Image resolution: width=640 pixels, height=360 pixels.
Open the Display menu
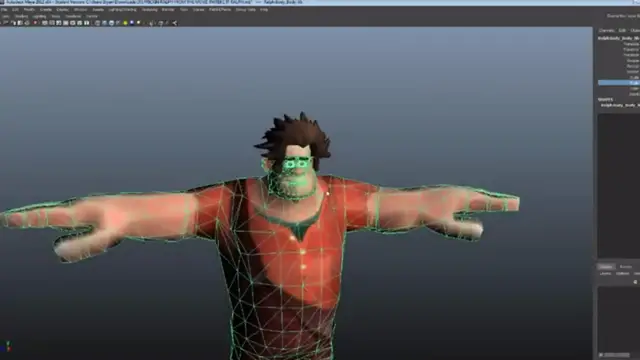[x=62, y=9]
